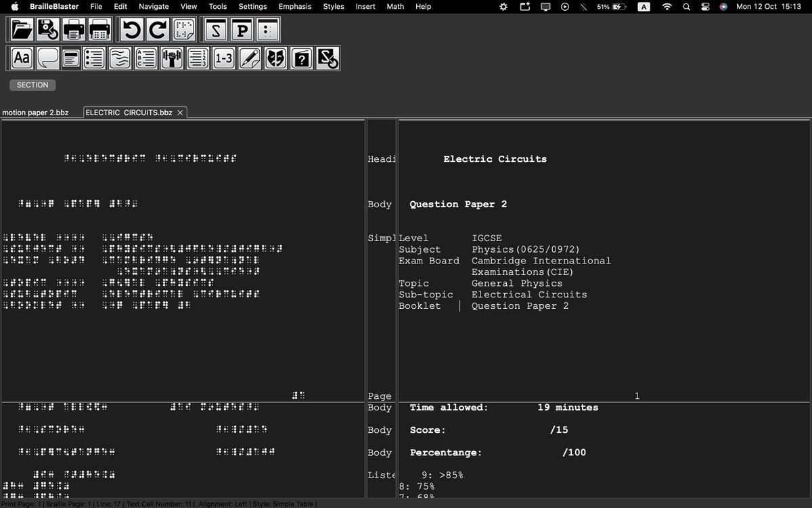This screenshot has width=812, height=508.
Task: Open the Navigate menu
Action: (154, 6)
